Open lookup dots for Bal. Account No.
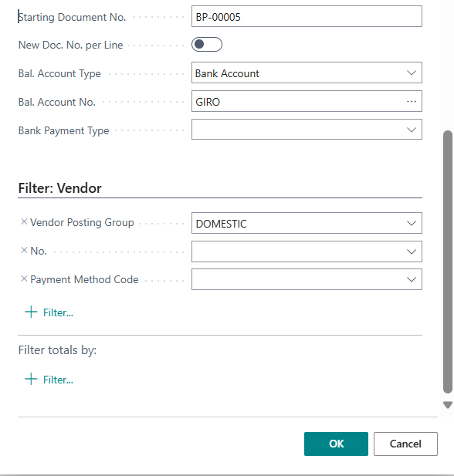This screenshot has width=454, height=476. click(x=412, y=101)
